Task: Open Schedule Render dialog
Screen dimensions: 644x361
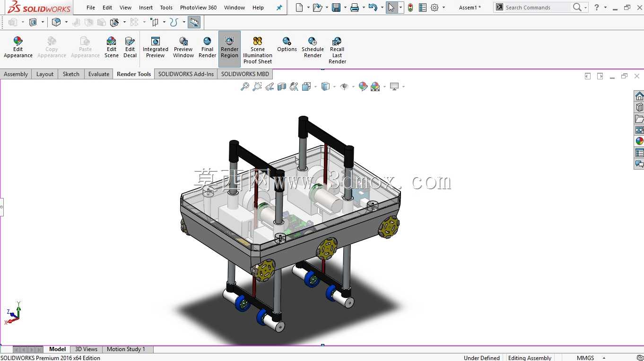Action: (x=313, y=48)
